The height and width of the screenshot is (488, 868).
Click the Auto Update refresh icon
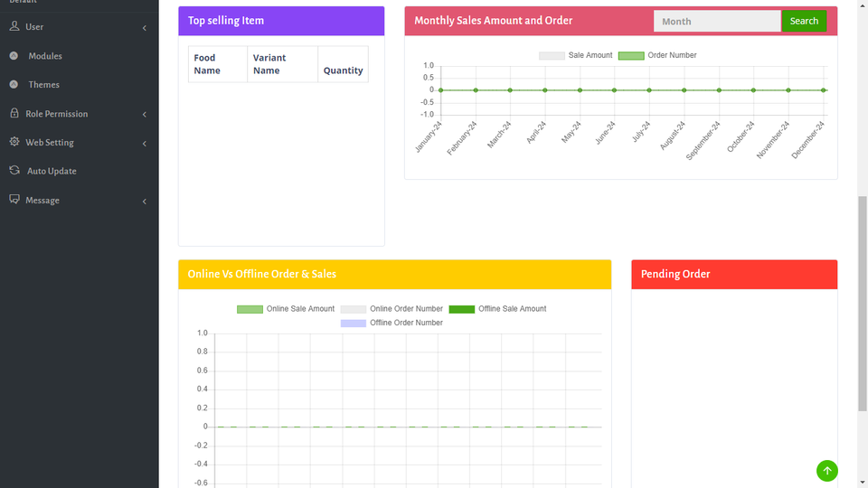(x=14, y=171)
